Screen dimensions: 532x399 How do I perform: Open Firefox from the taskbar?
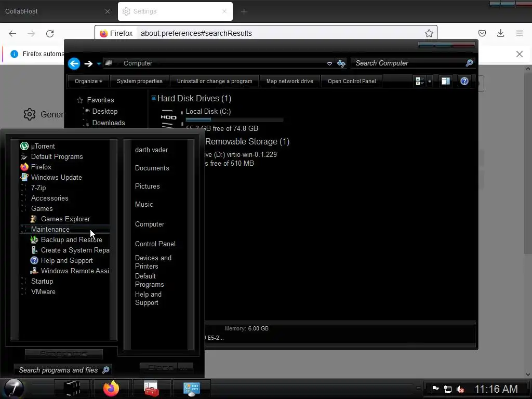coord(111,389)
